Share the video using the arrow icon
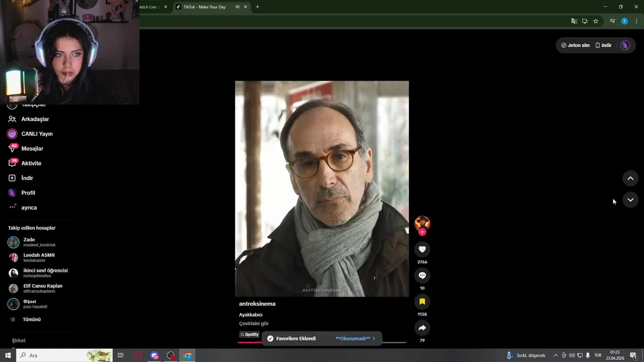644x362 pixels. (x=422, y=328)
